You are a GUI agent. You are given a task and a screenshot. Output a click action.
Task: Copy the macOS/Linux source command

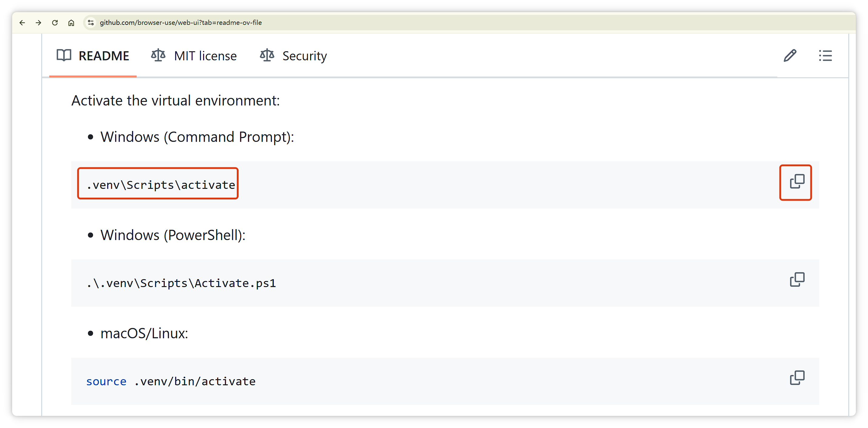797,378
